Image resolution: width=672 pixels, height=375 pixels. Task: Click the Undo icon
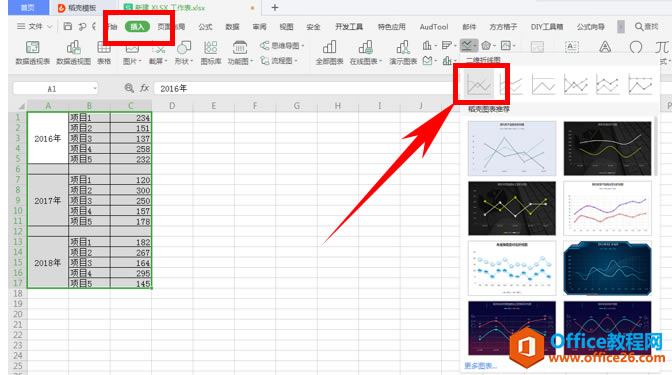tap(82, 27)
